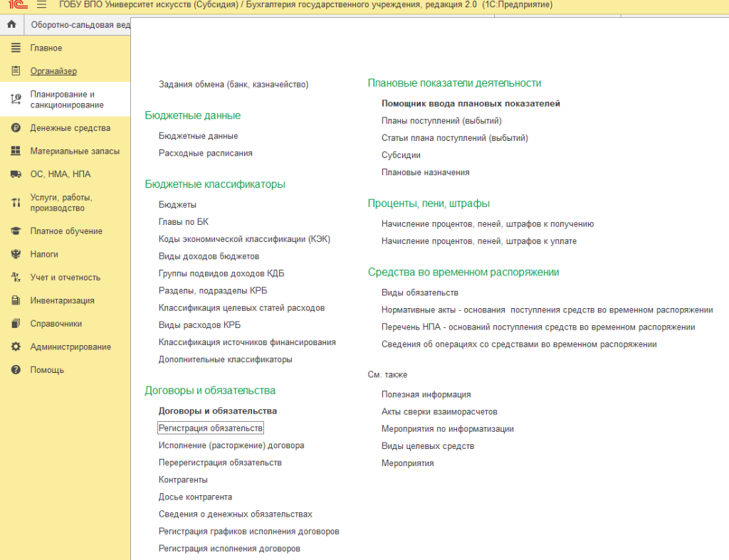Open Регистрация обязательств link
Screen dimensions: 729x560
(x=211, y=428)
